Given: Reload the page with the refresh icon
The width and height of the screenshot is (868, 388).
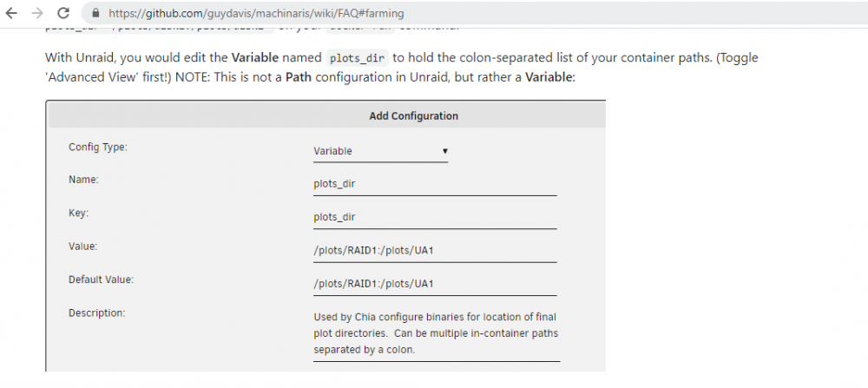Looking at the screenshot, I should pos(63,13).
